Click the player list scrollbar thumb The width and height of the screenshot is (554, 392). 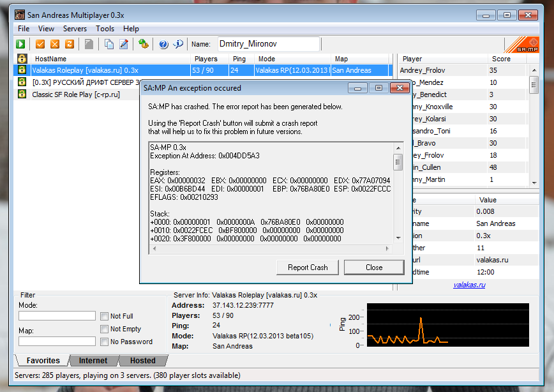click(534, 85)
